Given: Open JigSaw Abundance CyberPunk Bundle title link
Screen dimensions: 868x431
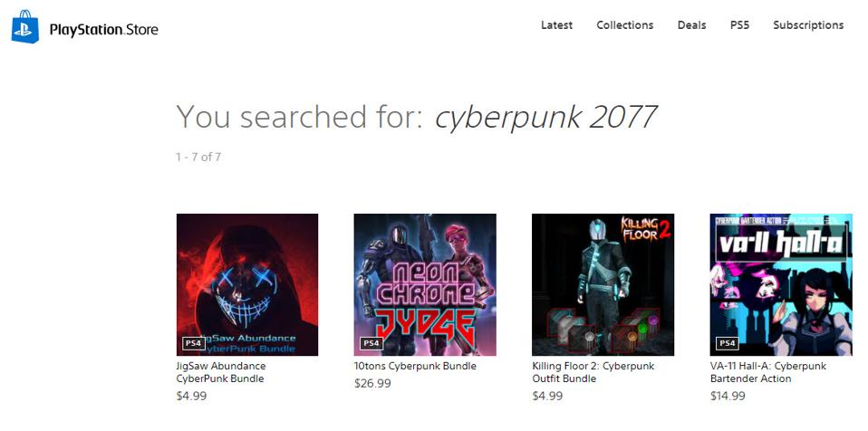Looking at the screenshot, I should coord(221,372).
